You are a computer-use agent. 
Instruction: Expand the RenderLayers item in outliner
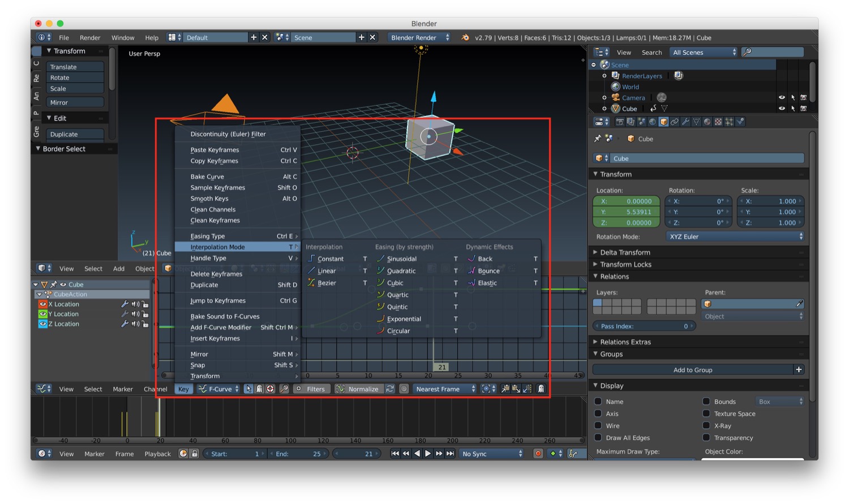coord(604,76)
